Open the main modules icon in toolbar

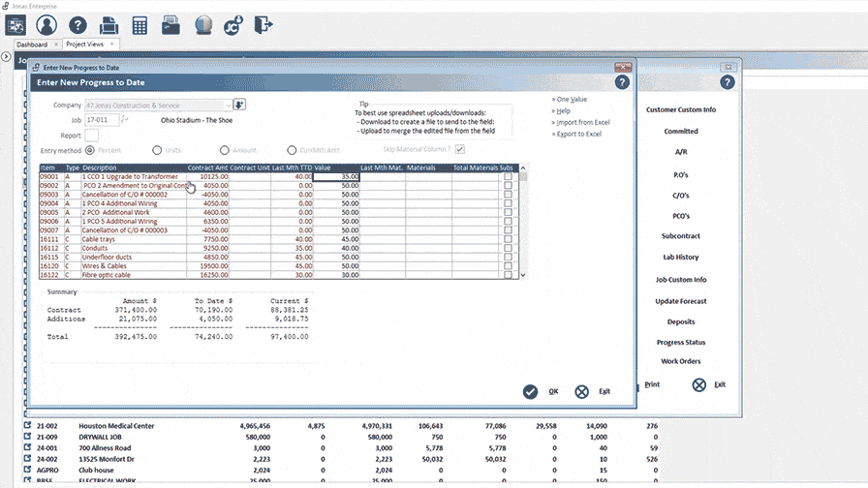click(15, 25)
